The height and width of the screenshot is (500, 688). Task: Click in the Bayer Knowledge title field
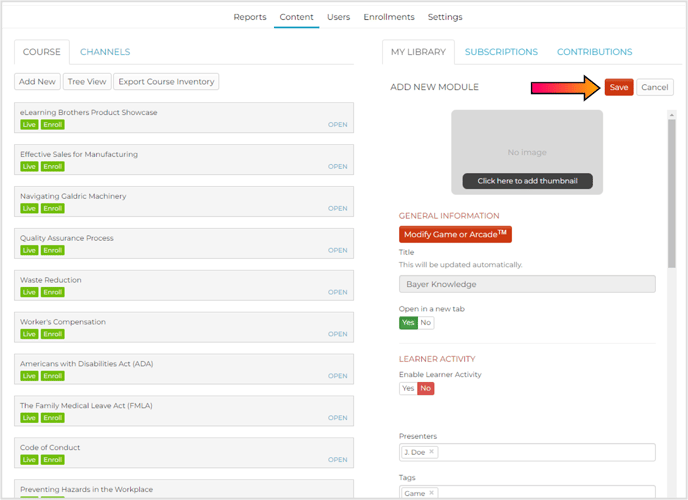[527, 285]
